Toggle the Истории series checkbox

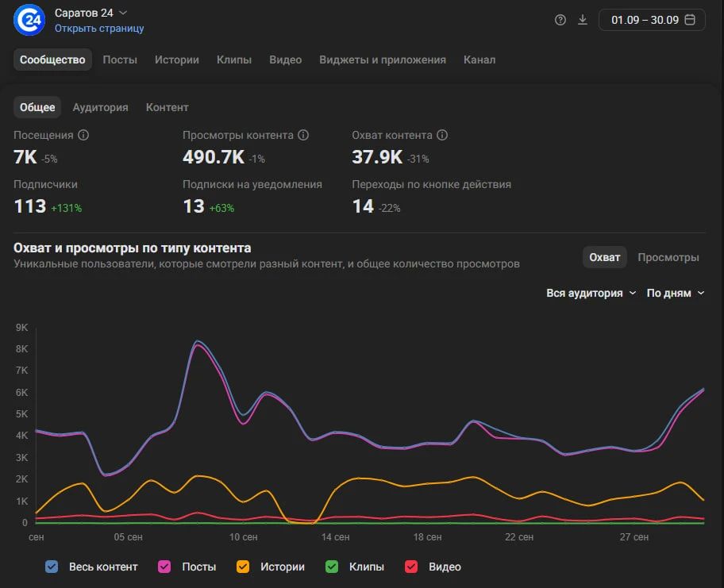[x=243, y=567]
